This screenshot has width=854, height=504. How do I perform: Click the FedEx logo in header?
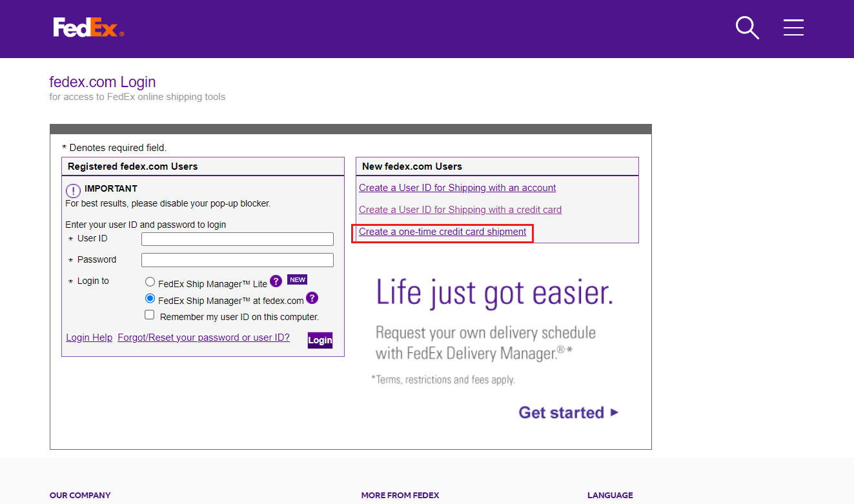(x=88, y=28)
